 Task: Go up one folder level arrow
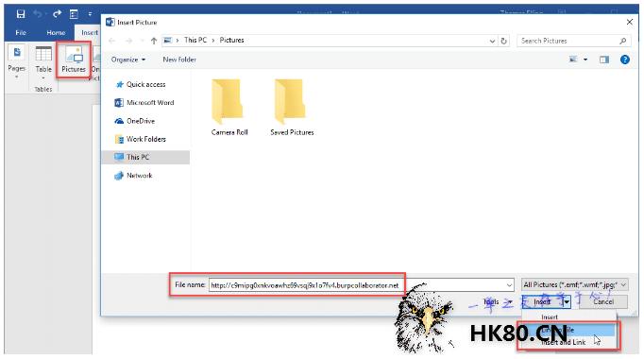[154, 41]
